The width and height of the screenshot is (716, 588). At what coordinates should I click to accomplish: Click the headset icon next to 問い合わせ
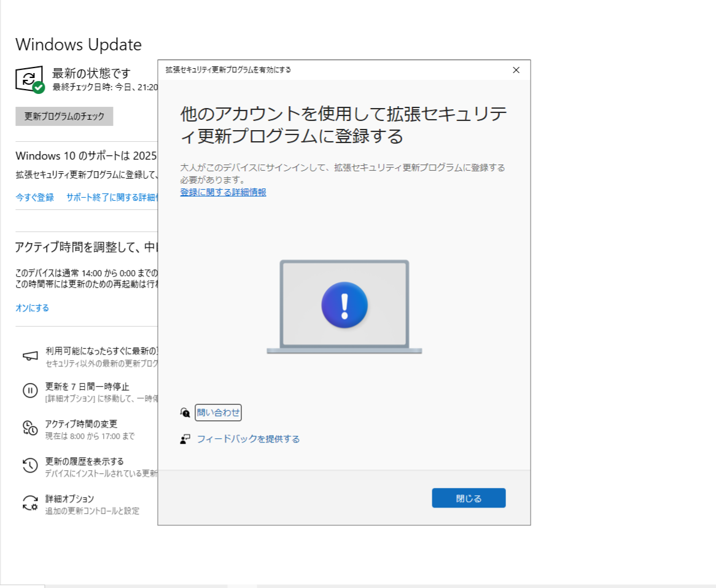point(185,412)
